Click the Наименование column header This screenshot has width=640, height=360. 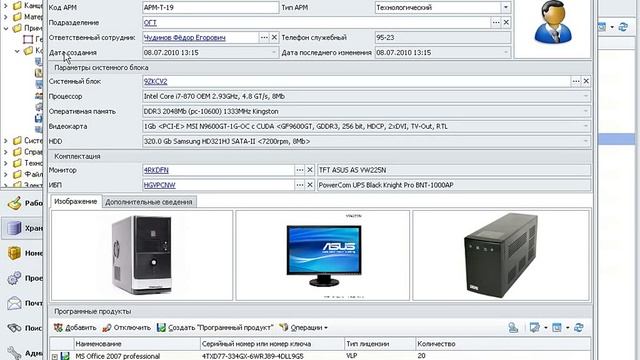point(137,344)
